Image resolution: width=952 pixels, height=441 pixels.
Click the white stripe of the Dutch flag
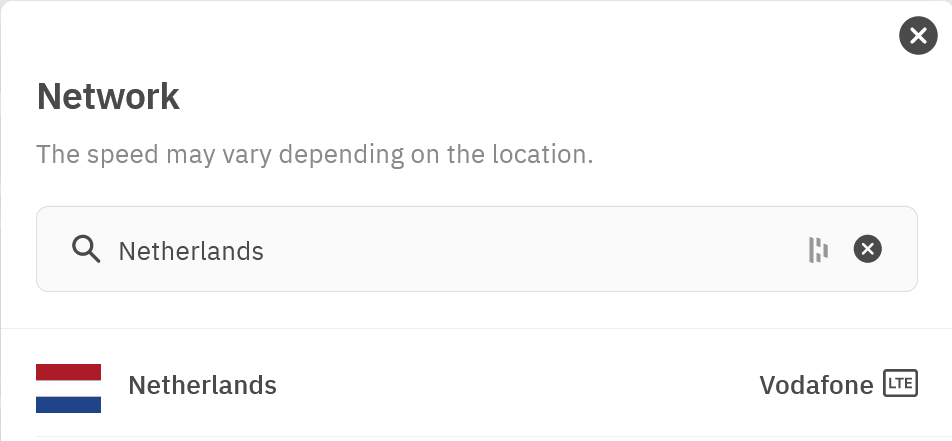tap(69, 388)
